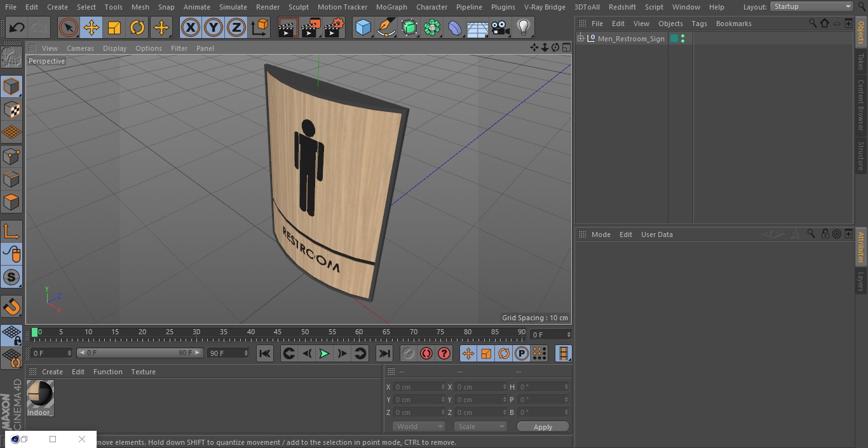This screenshot has height=448, width=868.
Task: Select Points mode
Action: pyautogui.click(x=11, y=156)
